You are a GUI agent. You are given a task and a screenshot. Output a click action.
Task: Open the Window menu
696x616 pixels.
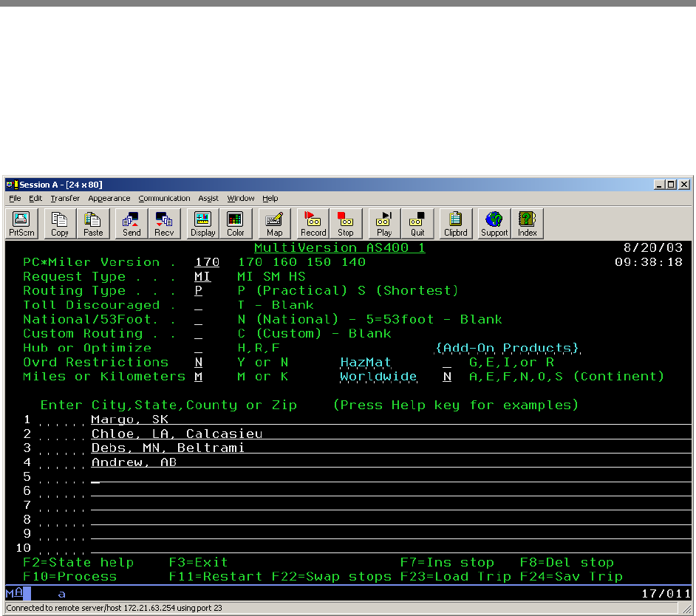pyautogui.click(x=241, y=199)
